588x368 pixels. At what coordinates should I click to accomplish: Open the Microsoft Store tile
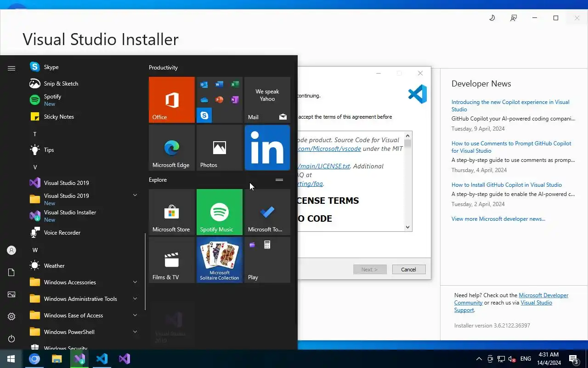click(x=172, y=212)
